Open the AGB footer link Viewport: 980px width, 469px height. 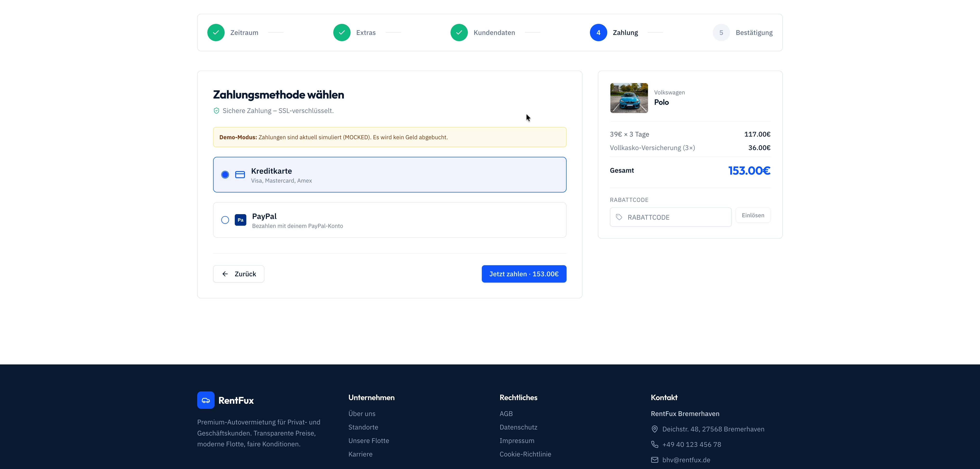pos(506,413)
